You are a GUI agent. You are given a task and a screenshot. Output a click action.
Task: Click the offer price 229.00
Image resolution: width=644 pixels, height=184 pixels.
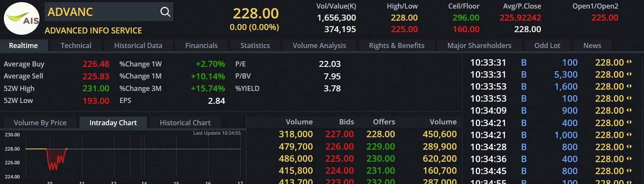(381, 146)
